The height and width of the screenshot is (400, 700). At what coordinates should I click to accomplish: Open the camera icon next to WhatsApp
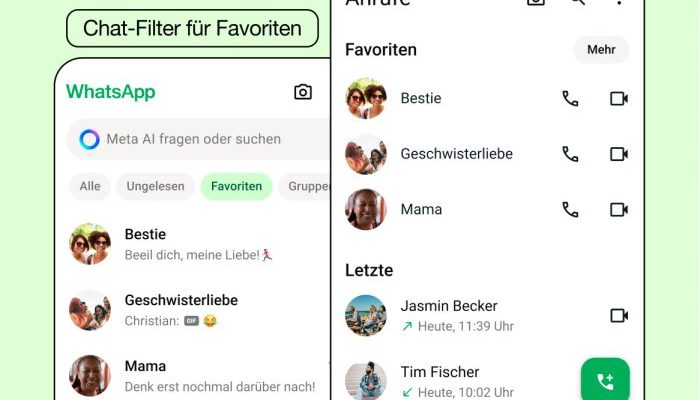pos(303,92)
